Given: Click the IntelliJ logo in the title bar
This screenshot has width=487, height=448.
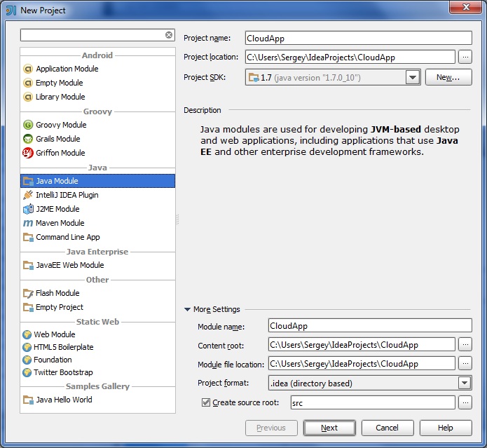Looking at the screenshot, I should (x=11, y=11).
